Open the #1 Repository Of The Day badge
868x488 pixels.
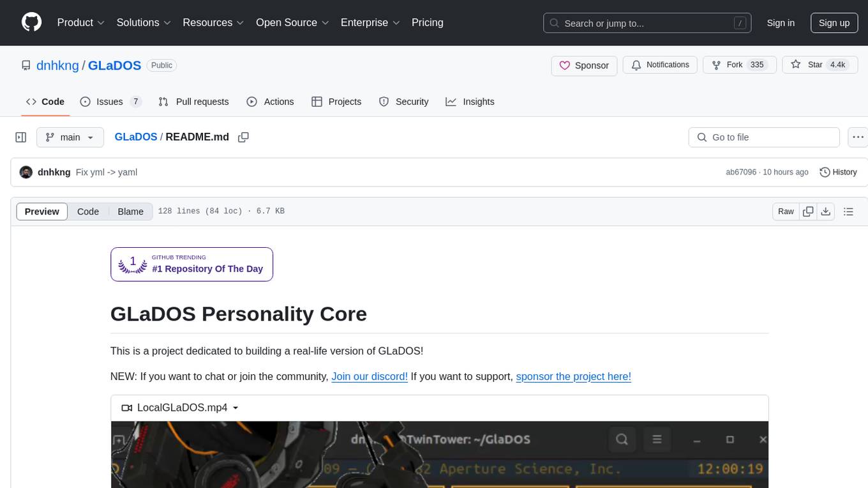point(191,264)
